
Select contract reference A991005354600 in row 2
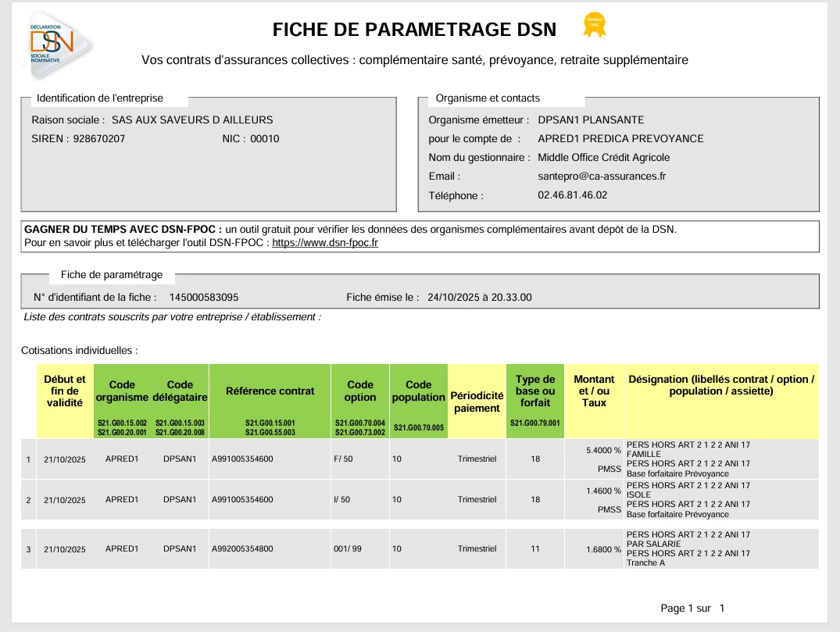[242, 500]
